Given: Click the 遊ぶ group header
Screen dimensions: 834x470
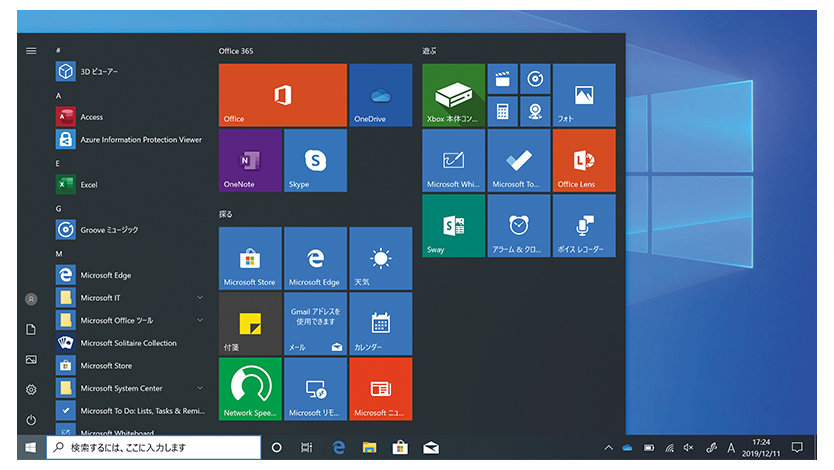Looking at the screenshot, I should coord(429,51).
